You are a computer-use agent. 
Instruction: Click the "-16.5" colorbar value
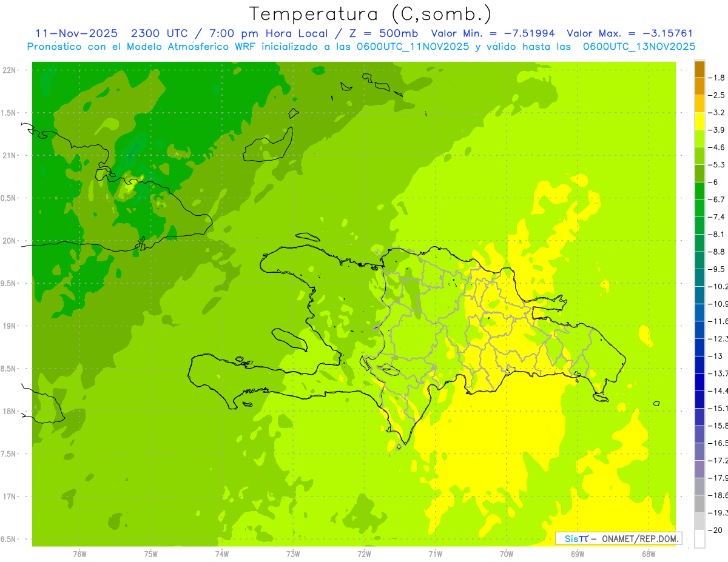[x=719, y=443]
